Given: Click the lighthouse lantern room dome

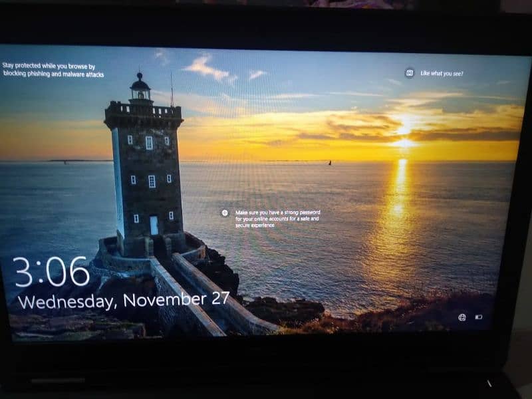Looking at the screenshot, I should [x=140, y=84].
